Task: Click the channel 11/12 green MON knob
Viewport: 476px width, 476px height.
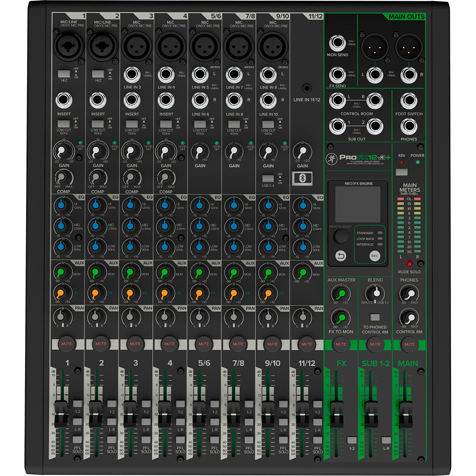Action: tap(302, 273)
